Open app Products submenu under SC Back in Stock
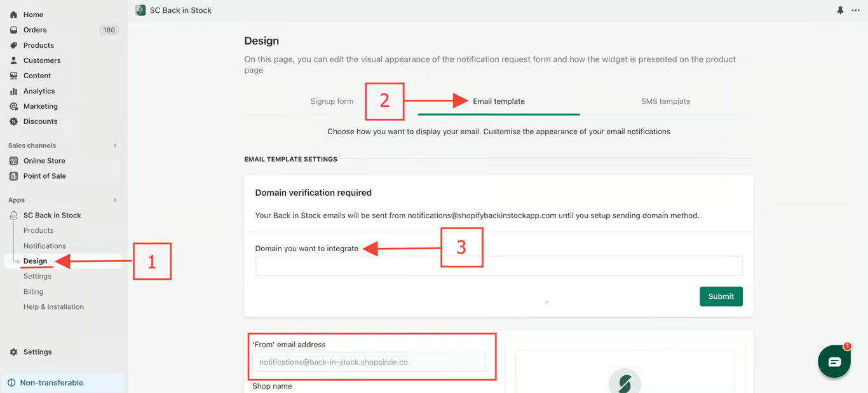This screenshot has height=393, width=868. (38, 231)
